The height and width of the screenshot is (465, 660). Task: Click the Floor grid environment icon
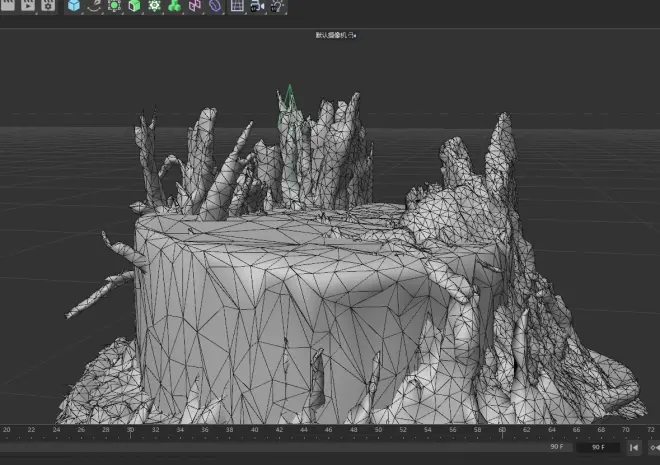(x=237, y=6)
